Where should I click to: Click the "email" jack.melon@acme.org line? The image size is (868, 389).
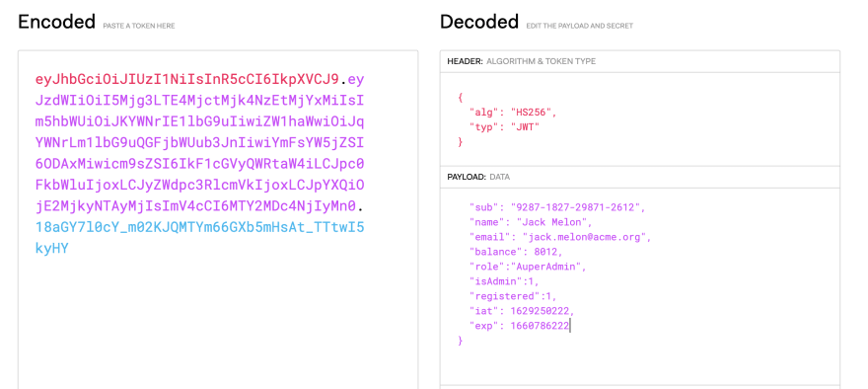coord(560,237)
